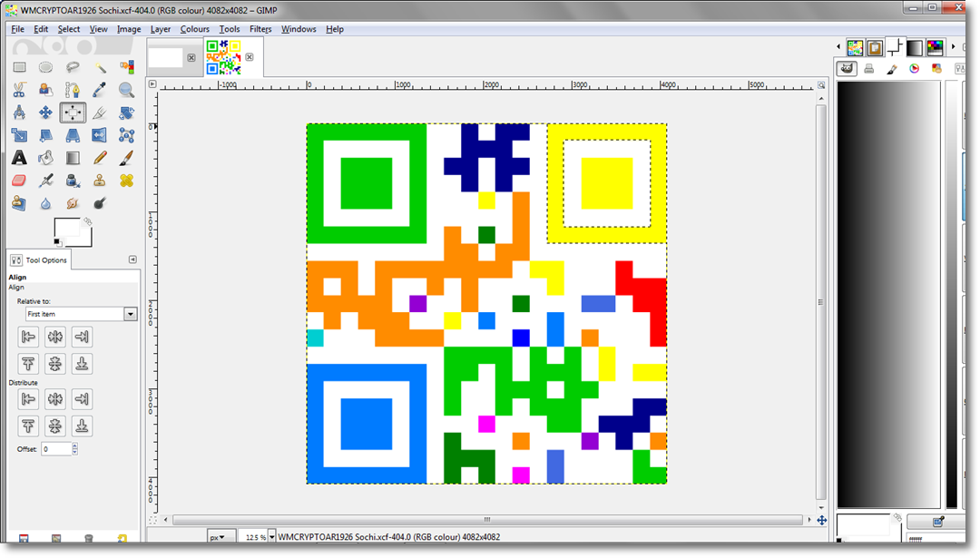Open the 'Relative to' First item dropdown
The image size is (980, 558).
pyautogui.click(x=81, y=314)
